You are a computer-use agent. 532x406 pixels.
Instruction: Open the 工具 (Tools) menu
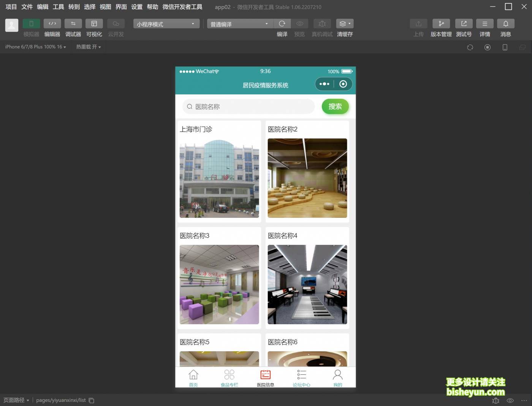pyautogui.click(x=58, y=7)
